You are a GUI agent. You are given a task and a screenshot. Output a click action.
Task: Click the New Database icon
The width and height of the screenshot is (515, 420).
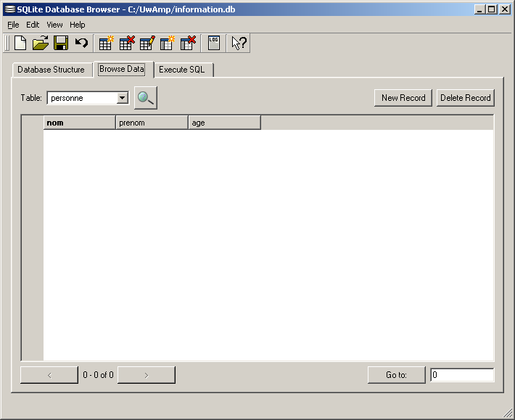pos(20,44)
